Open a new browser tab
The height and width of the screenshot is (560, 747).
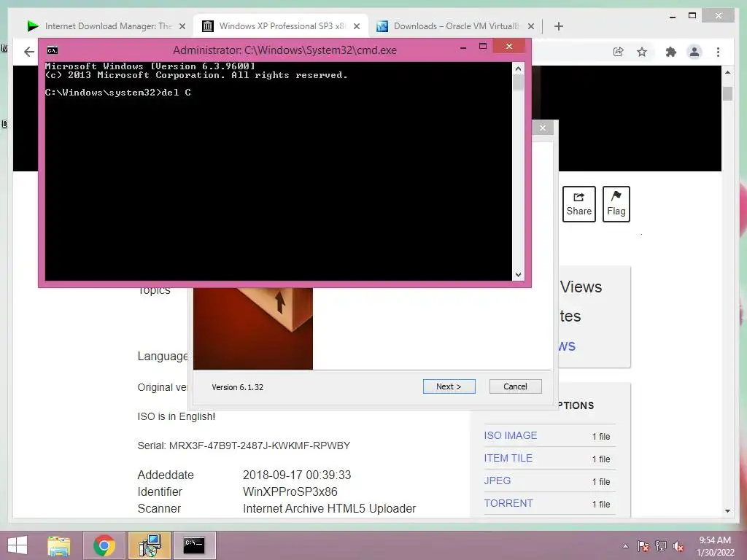pyautogui.click(x=558, y=26)
